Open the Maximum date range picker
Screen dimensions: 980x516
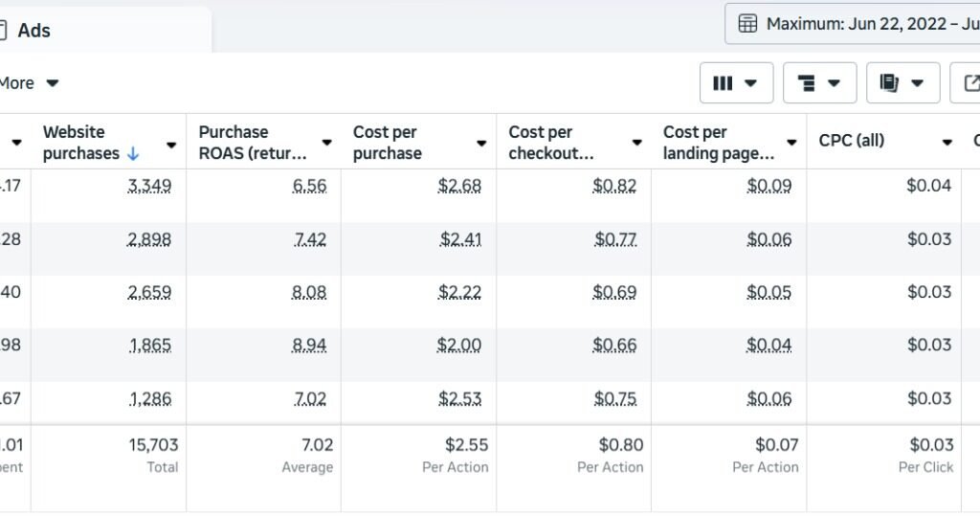(861, 24)
